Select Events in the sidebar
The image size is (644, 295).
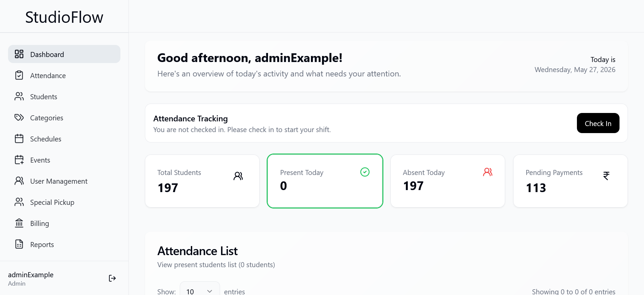pos(64,160)
